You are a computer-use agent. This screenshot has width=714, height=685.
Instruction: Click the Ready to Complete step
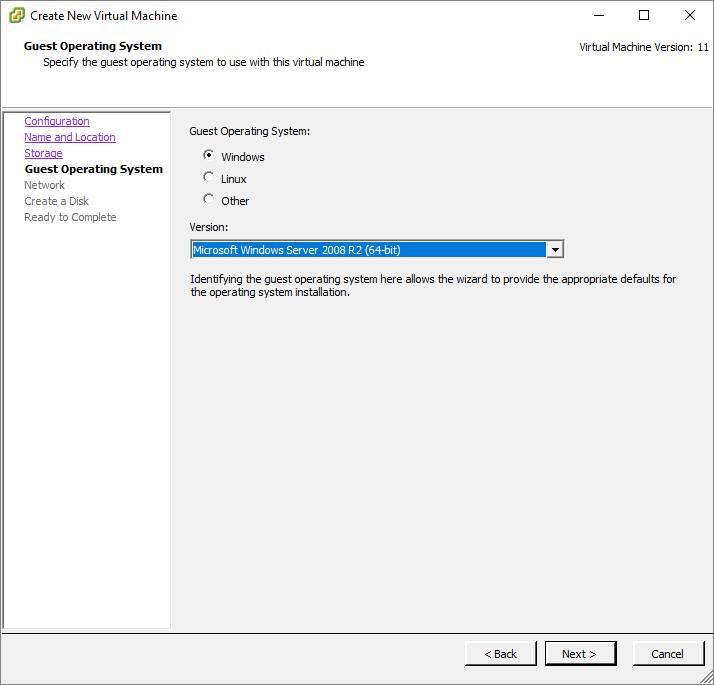click(x=70, y=217)
